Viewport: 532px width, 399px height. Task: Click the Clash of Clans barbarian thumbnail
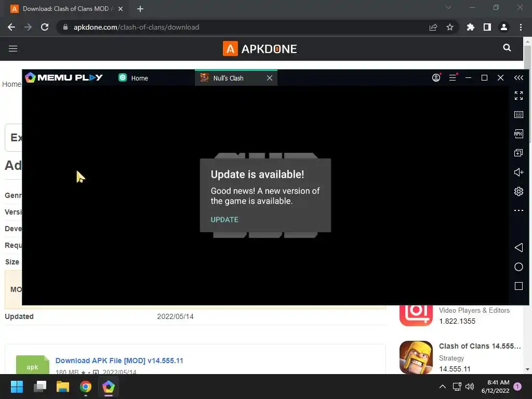point(416,357)
